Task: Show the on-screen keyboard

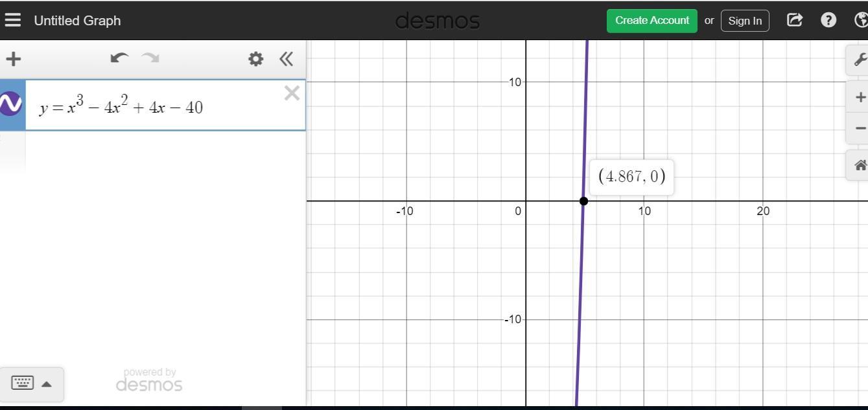Action: pyautogui.click(x=23, y=383)
